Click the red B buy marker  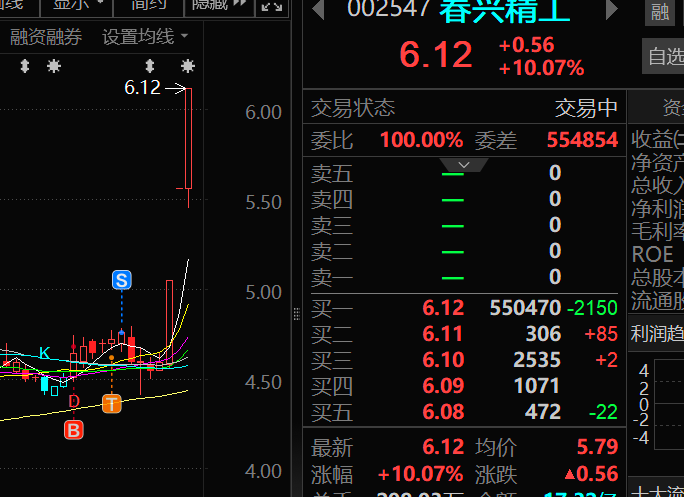click(74, 430)
